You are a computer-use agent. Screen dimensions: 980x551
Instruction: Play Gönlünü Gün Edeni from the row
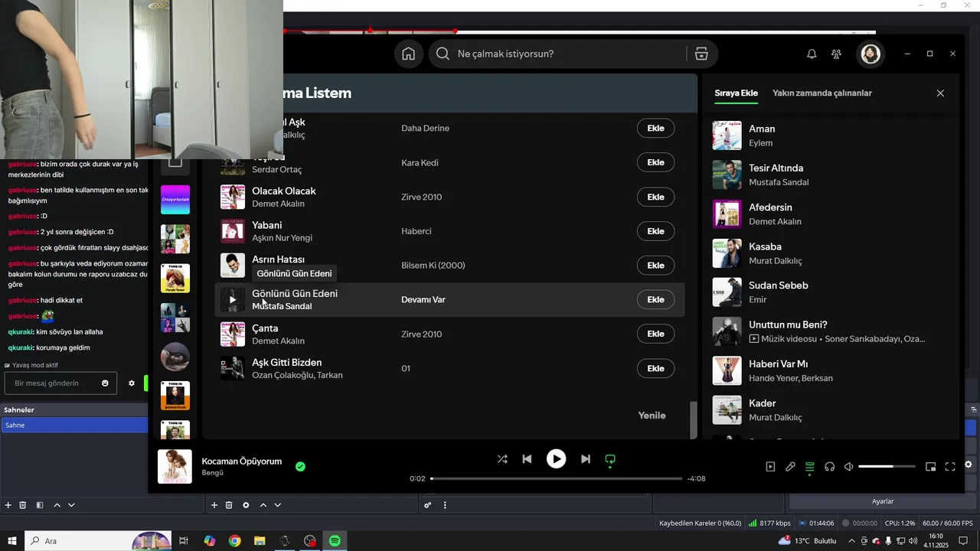coord(233,300)
